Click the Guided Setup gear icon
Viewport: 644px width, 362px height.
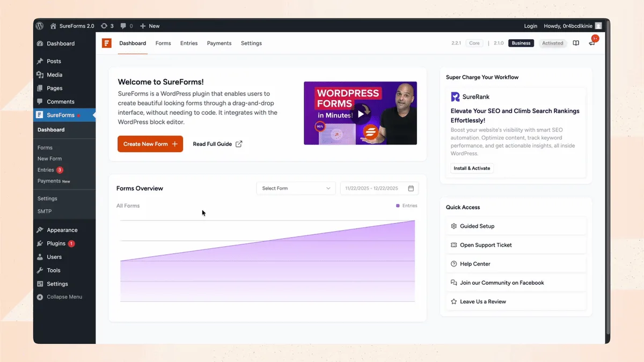[x=454, y=226]
